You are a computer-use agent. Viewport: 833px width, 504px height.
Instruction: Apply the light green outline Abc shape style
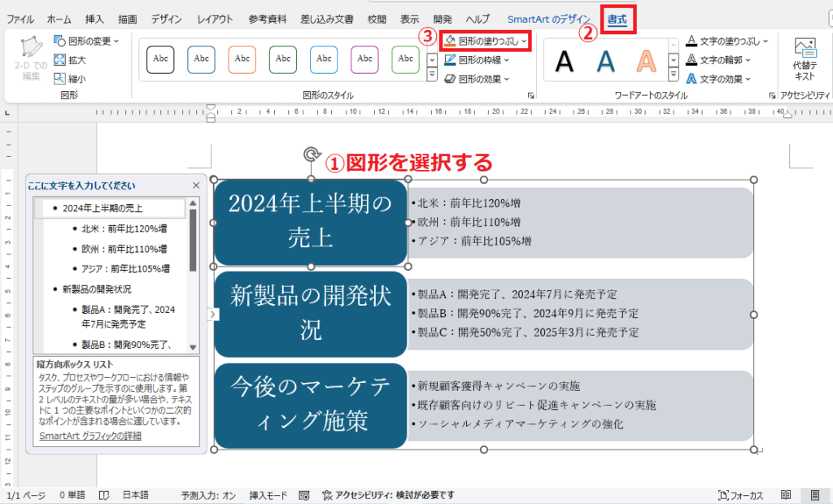(x=406, y=59)
